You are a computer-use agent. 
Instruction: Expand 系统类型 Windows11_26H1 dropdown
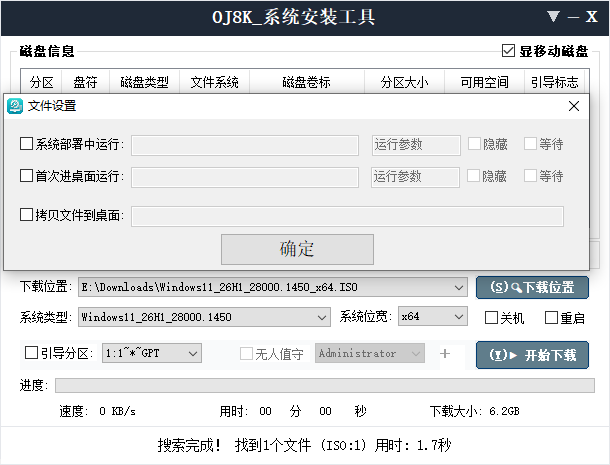322,317
